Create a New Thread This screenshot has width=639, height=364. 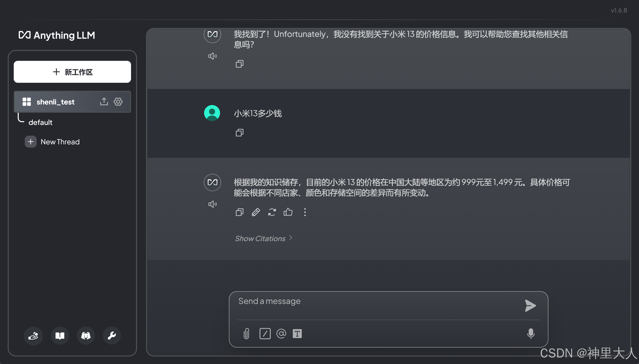(60, 142)
